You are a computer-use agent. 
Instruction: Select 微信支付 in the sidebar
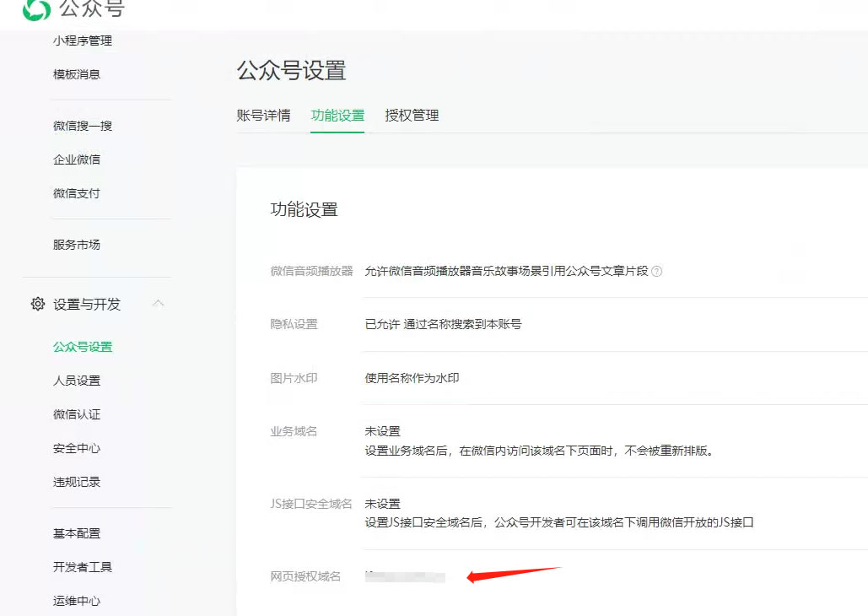point(77,193)
